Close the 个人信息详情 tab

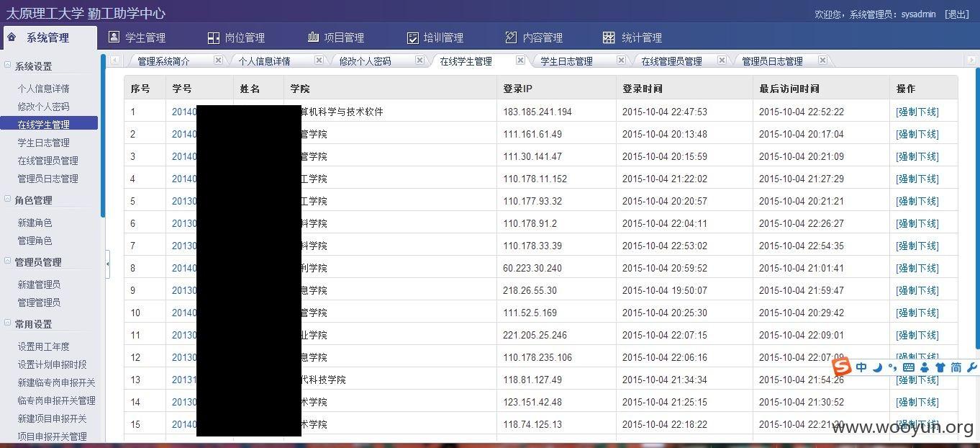[319, 61]
